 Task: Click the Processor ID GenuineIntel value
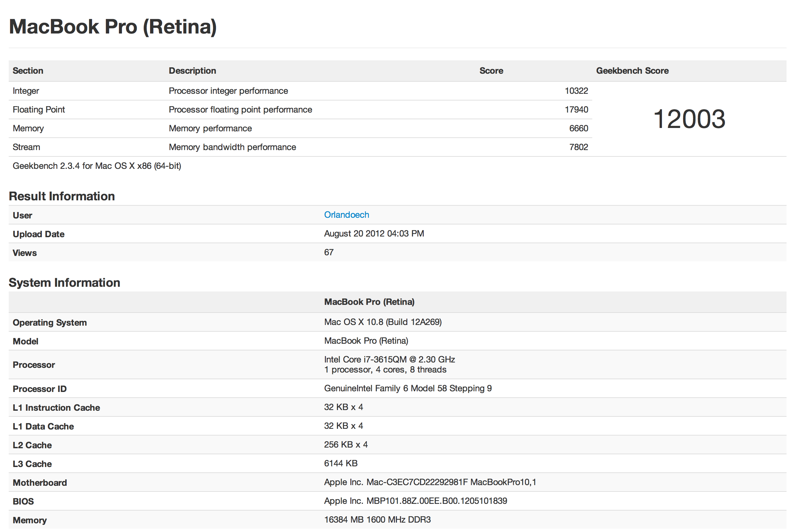[x=408, y=388]
